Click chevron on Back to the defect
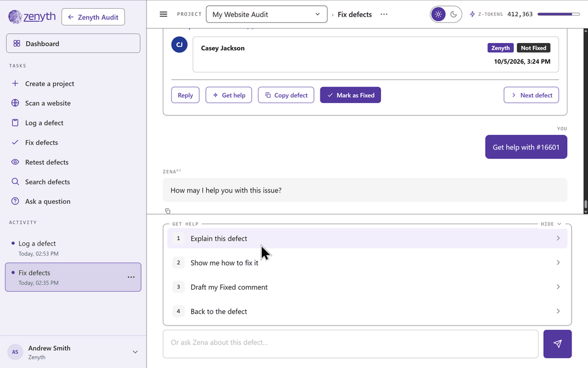588x368 pixels. click(x=558, y=311)
